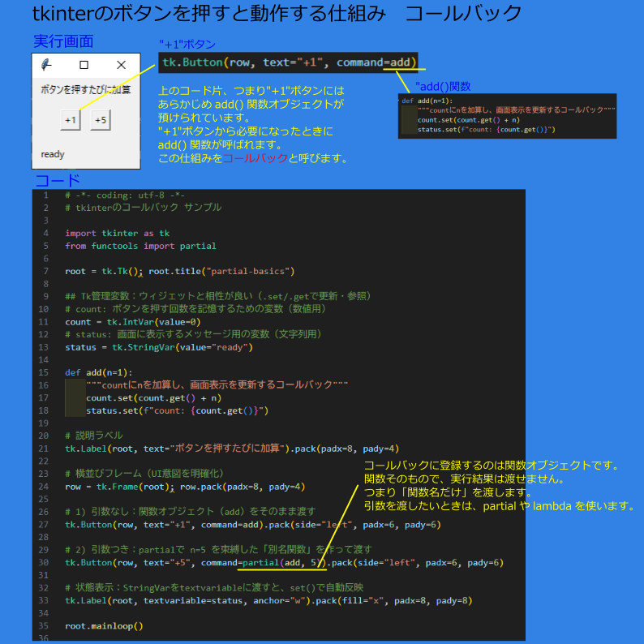This screenshot has width=644, height=644.
Task: Click 'root = tk.Tk()' on line 7
Action: pyautogui.click(x=104, y=272)
